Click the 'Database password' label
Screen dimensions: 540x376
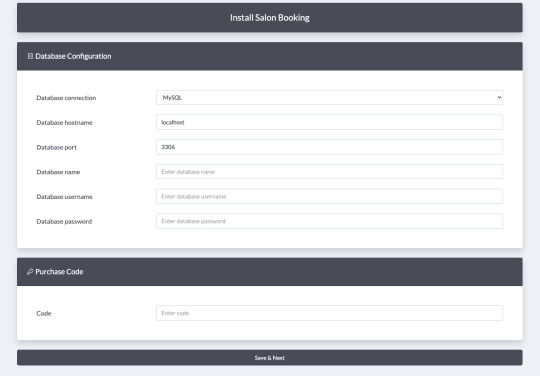pyautogui.click(x=64, y=221)
